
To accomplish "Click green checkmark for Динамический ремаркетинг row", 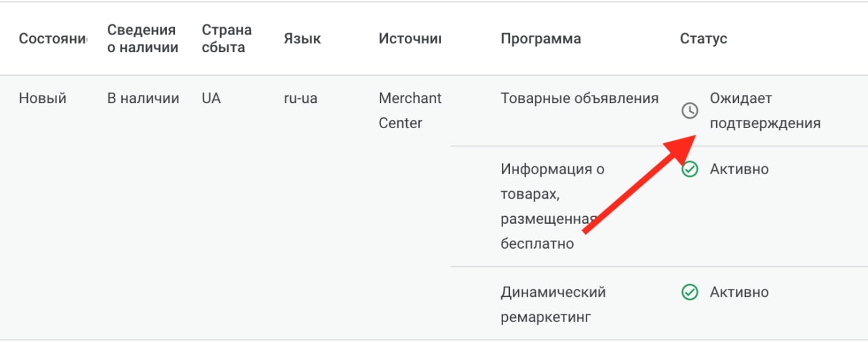I will coord(690,292).
